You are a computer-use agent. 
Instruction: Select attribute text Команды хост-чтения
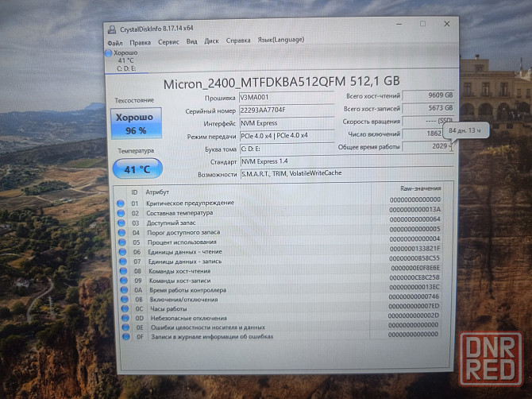point(179,271)
